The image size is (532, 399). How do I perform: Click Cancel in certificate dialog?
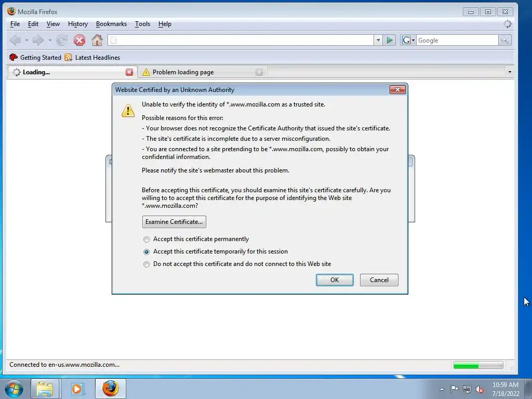pos(379,280)
